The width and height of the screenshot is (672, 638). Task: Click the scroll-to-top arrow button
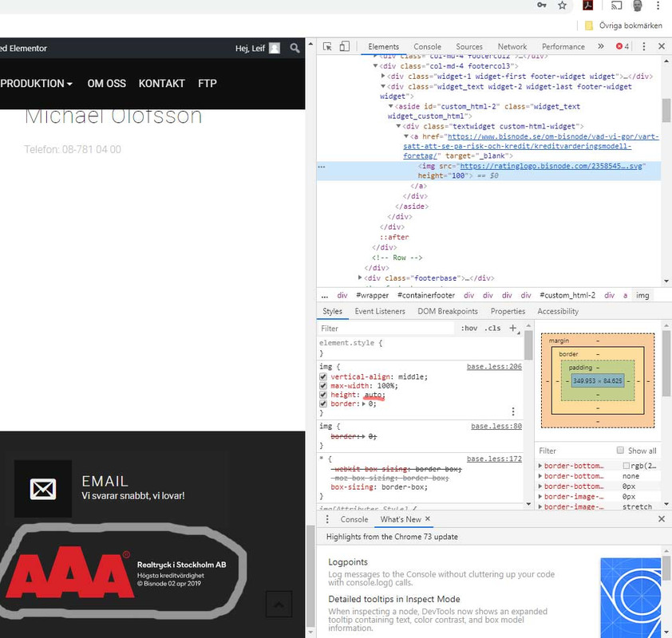point(279,605)
